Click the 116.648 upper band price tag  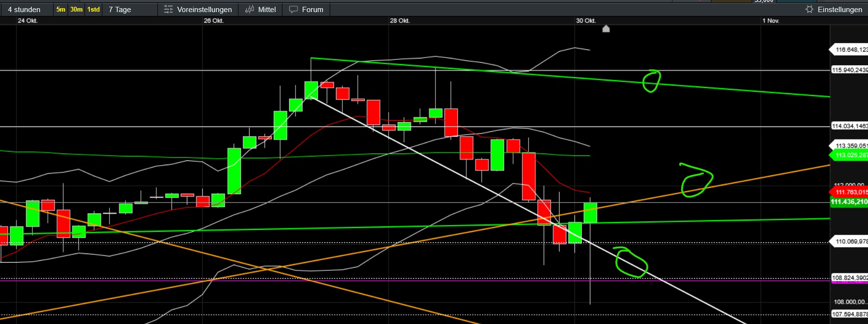(x=850, y=50)
